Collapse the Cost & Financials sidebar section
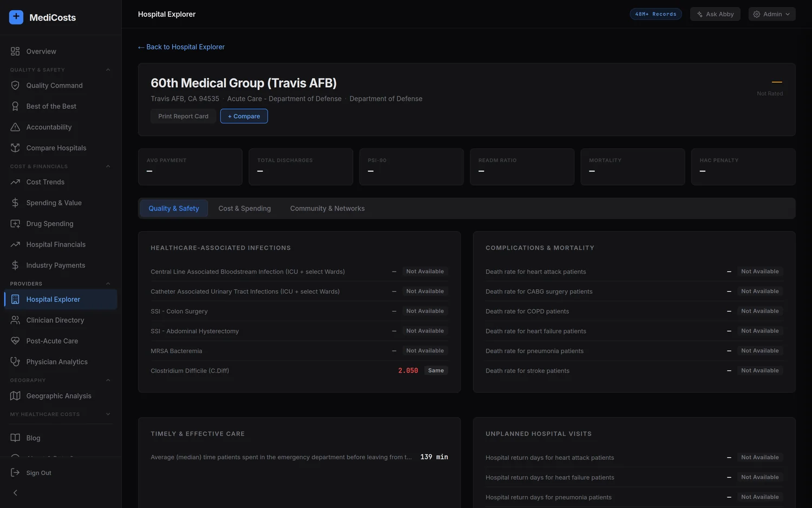 click(x=108, y=166)
